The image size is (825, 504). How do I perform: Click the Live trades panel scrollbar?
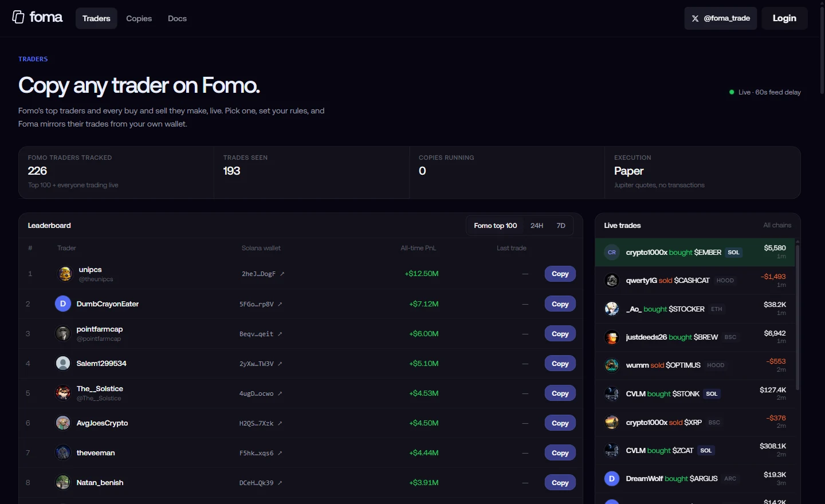point(797,318)
